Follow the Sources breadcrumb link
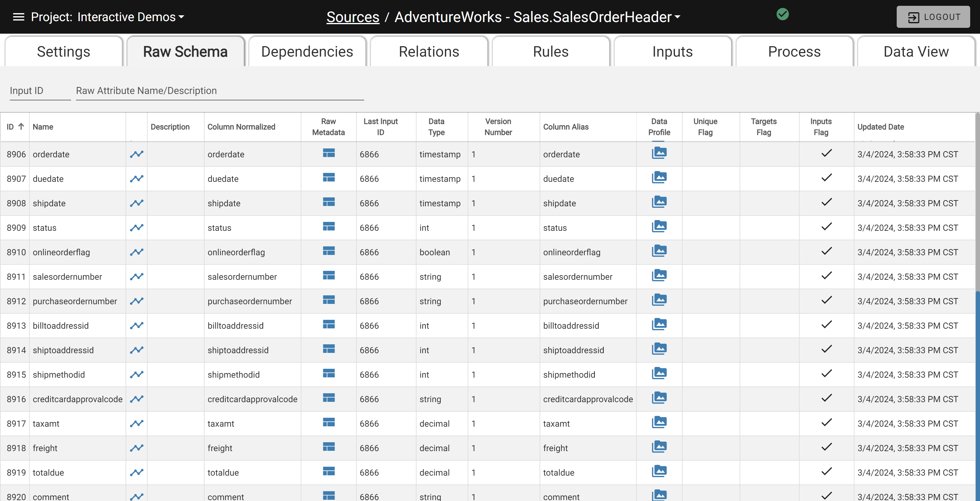980x501 pixels. [x=353, y=17]
